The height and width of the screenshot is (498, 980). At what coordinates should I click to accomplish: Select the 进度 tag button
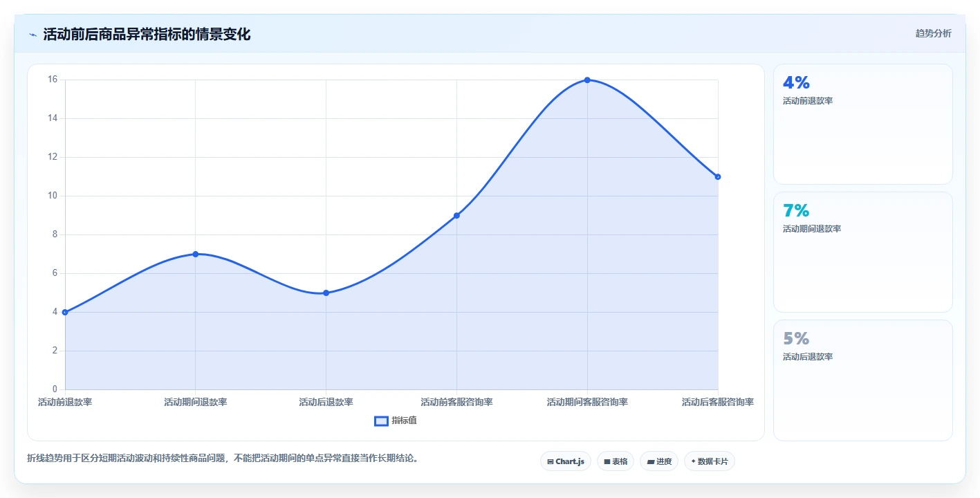tap(659, 461)
